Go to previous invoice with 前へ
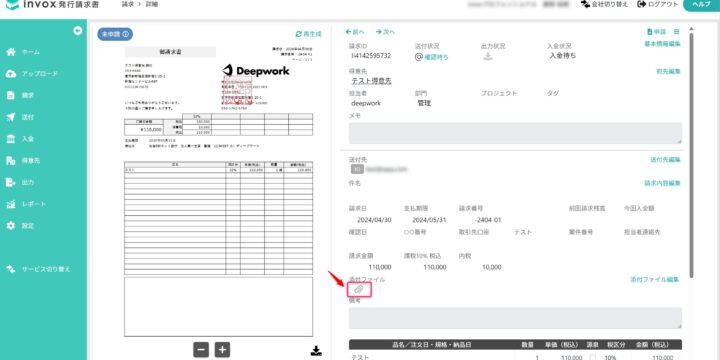 click(355, 32)
